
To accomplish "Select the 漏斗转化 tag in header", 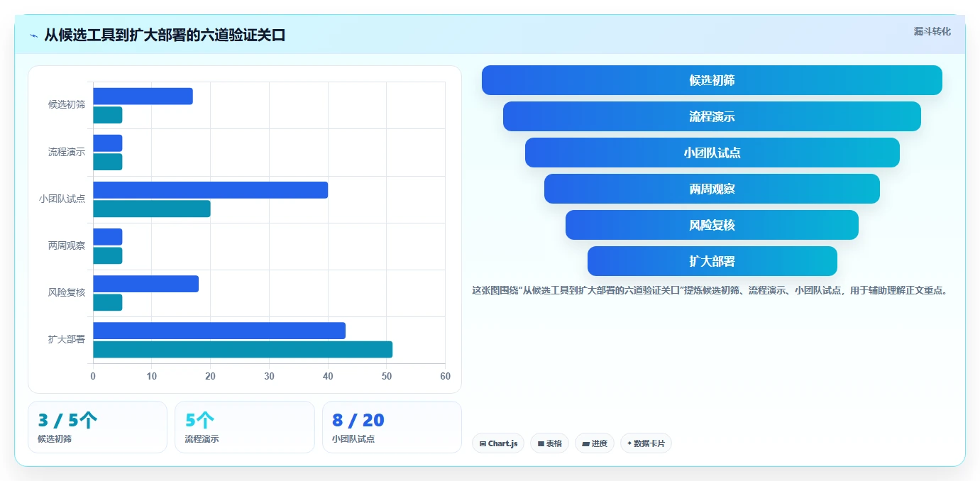I will (932, 31).
